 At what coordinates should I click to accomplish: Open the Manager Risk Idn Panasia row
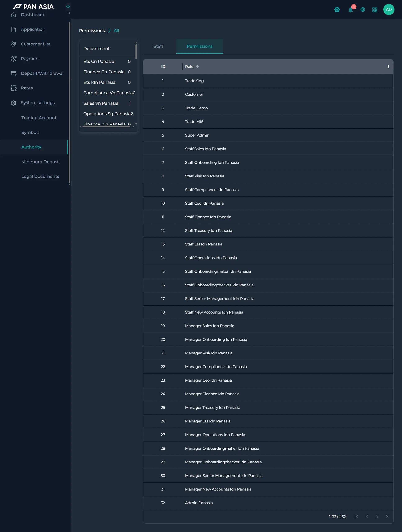268,353
